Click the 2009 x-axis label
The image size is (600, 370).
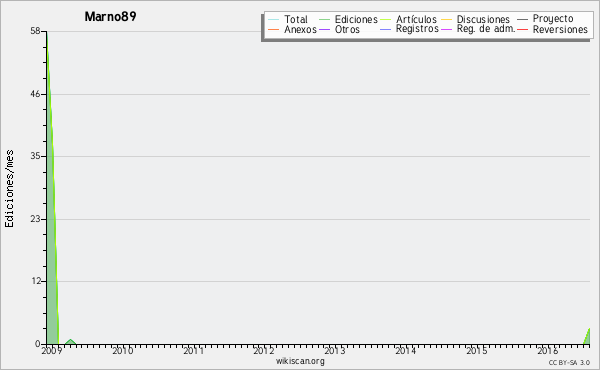coord(52,350)
